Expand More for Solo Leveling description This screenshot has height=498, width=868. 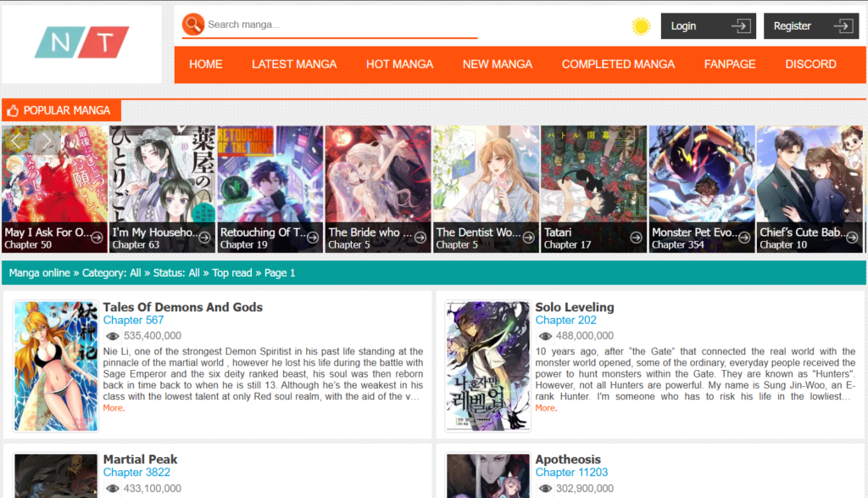(x=546, y=408)
